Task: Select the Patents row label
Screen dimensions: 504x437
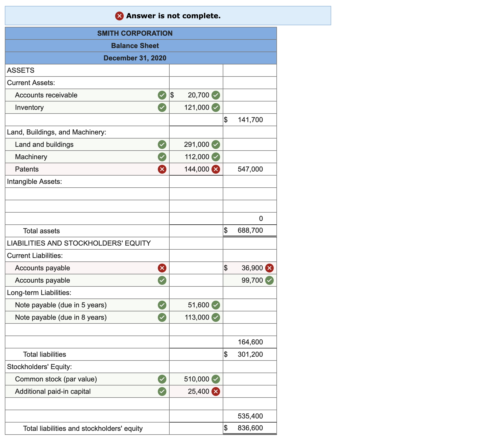Action: (27, 169)
